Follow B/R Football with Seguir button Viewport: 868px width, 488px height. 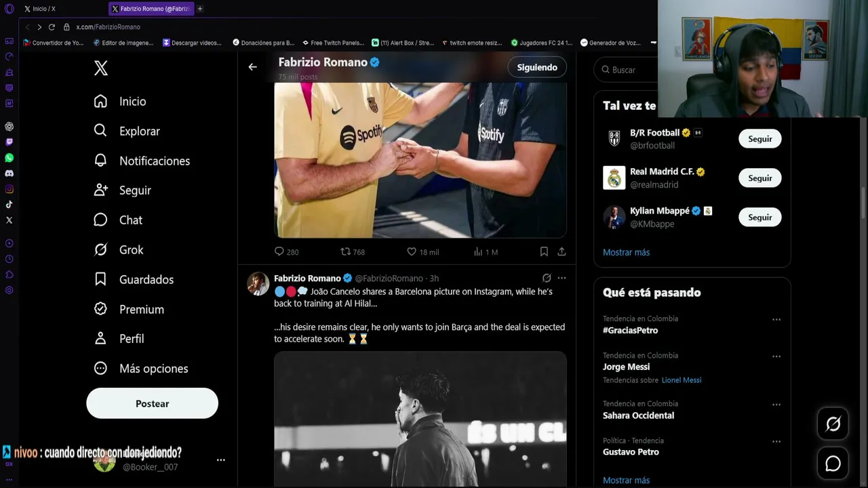(x=759, y=139)
